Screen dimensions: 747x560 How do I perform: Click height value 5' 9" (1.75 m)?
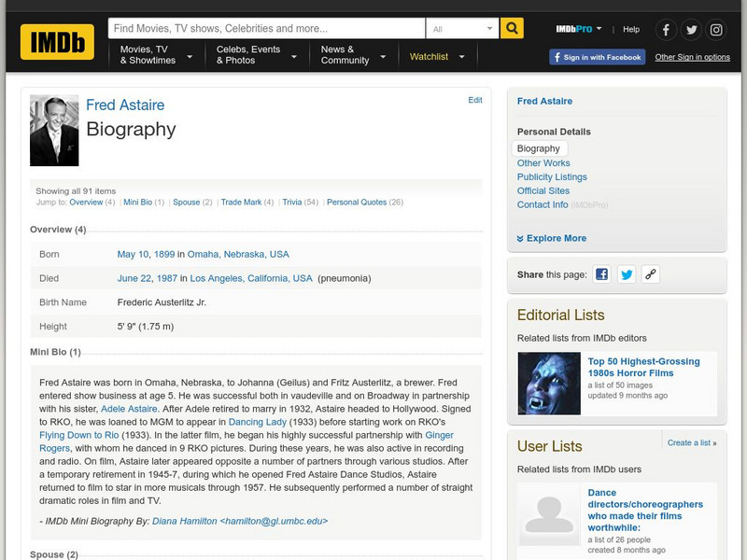[x=146, y=327]
